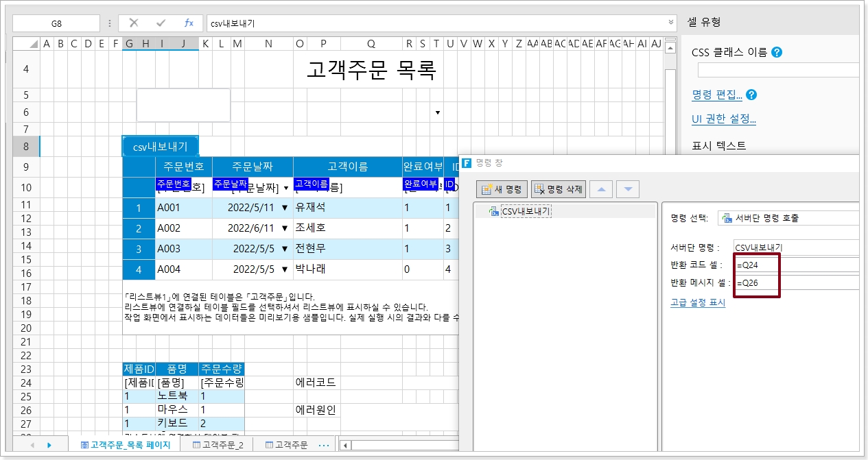Open the date dropdown for order A001

coord(285,208)
